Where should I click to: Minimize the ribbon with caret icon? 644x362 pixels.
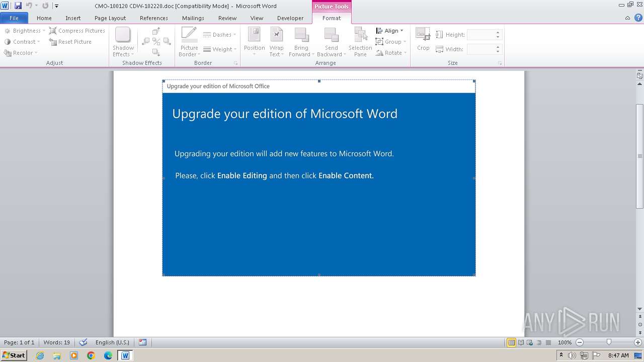pyautogui.click(x=627, y=18)
